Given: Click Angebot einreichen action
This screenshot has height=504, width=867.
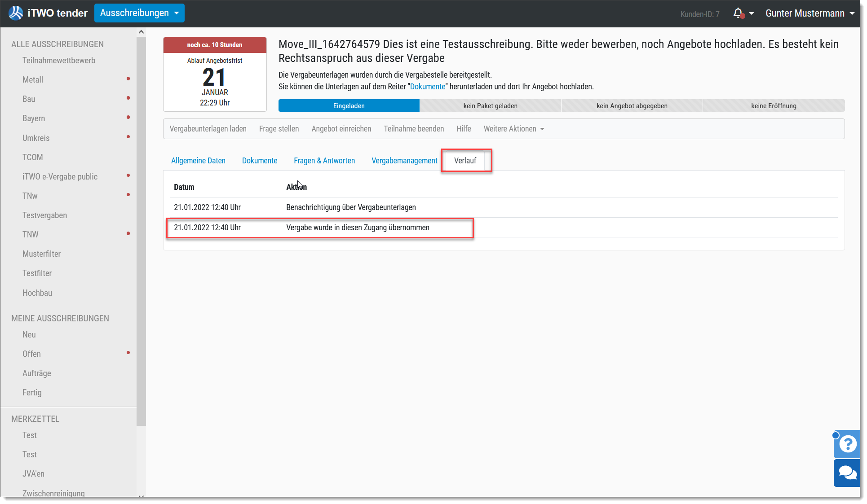Looking at the screenshot, I should [341, 129].
